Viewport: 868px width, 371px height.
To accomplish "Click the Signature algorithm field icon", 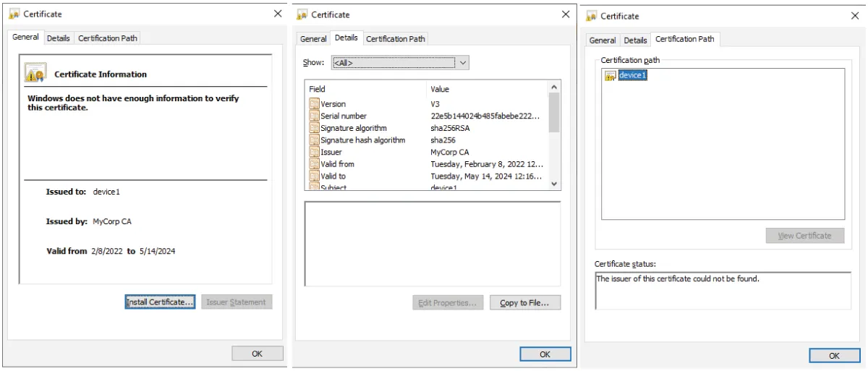I will [314, 128].
